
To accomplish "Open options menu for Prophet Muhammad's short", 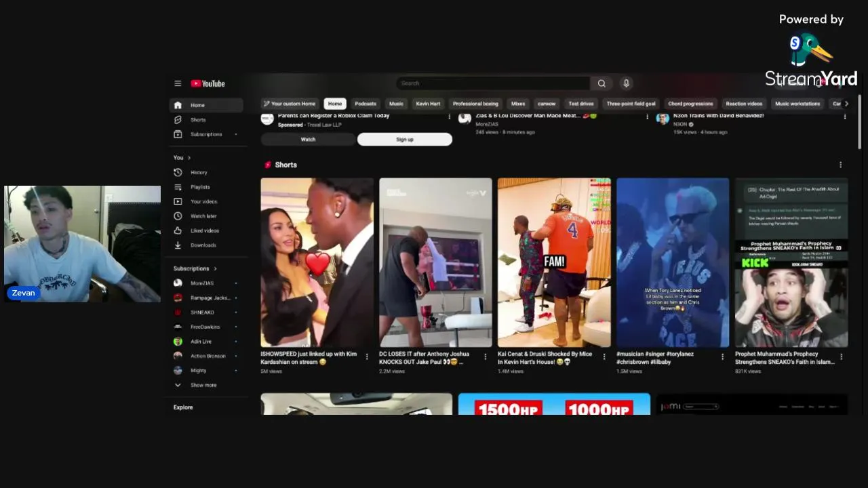I will tap(842, 357).
